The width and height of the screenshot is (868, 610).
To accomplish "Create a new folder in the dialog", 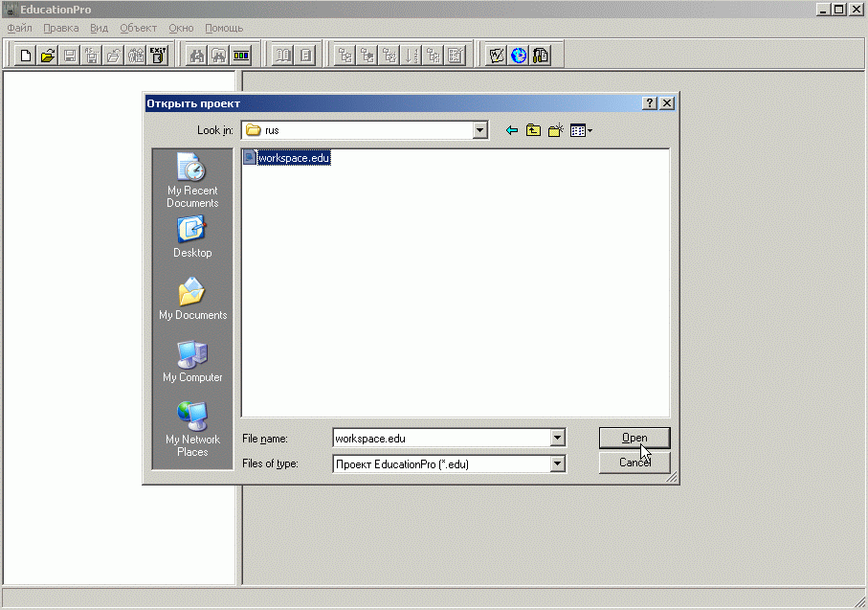I will 555,130.
